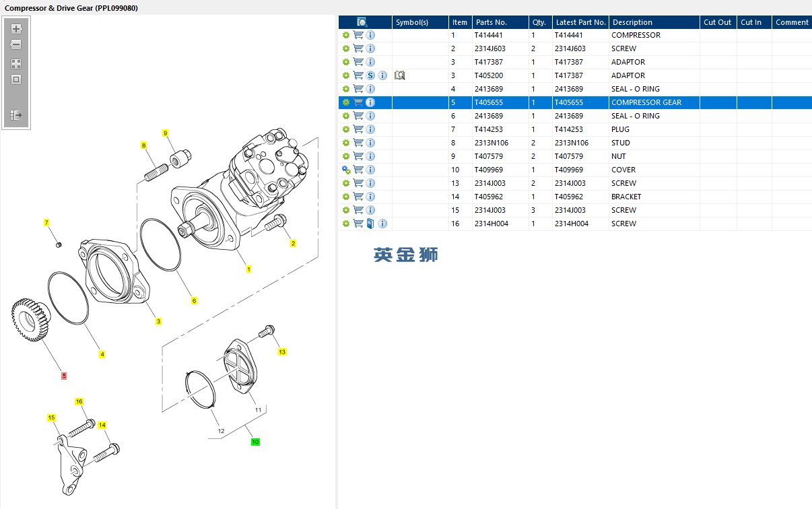812x509 pixels.
Task: Click gear icon on COMPRESSOR row
Action: [x=346, y=35]
